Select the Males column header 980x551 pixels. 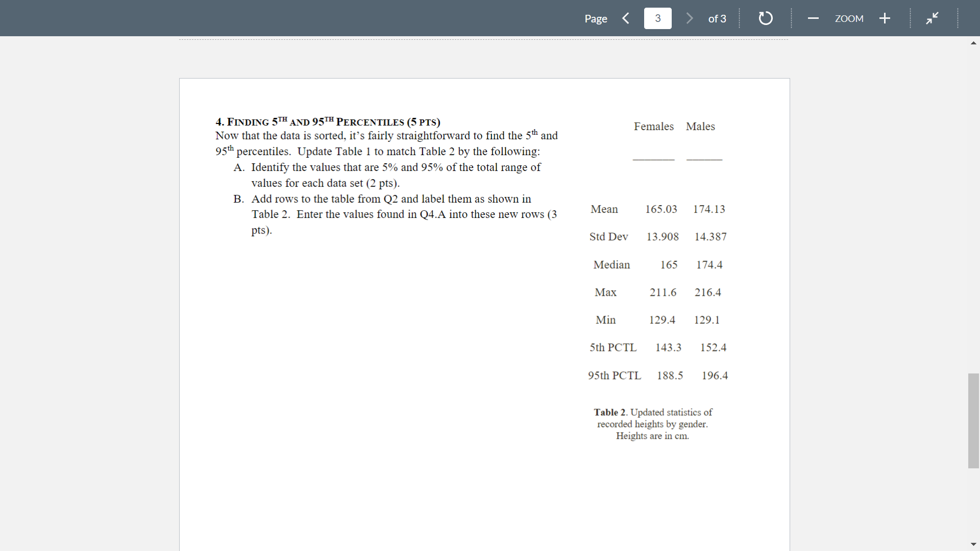pyautogui.click(x=700, y=126)
